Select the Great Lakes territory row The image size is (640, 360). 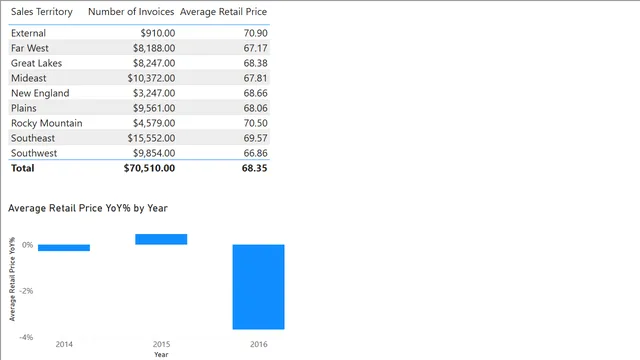click(139, 63)
